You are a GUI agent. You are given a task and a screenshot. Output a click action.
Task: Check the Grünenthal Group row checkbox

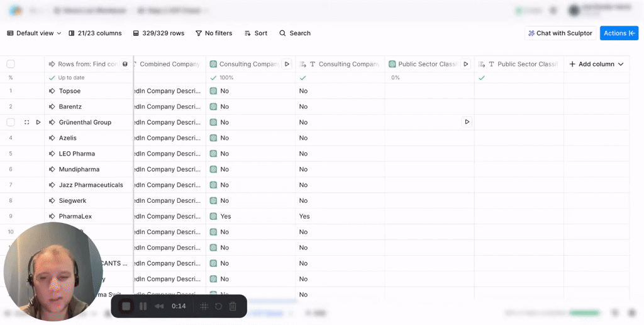click(x=11, y=122)
